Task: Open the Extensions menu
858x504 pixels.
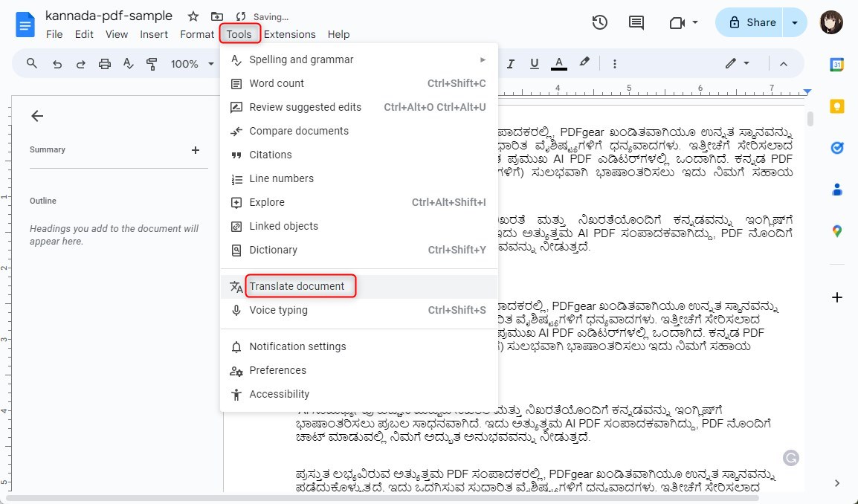Action: 290,34
